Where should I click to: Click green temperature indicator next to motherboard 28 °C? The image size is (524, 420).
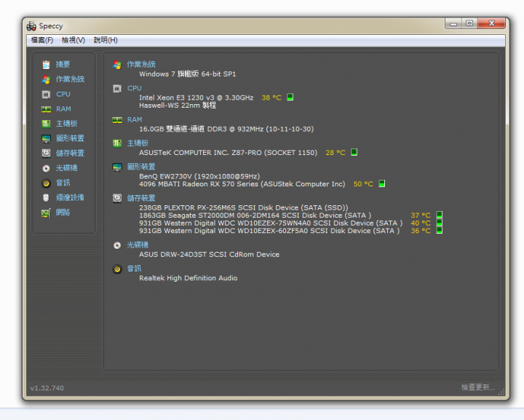point(354,152)
